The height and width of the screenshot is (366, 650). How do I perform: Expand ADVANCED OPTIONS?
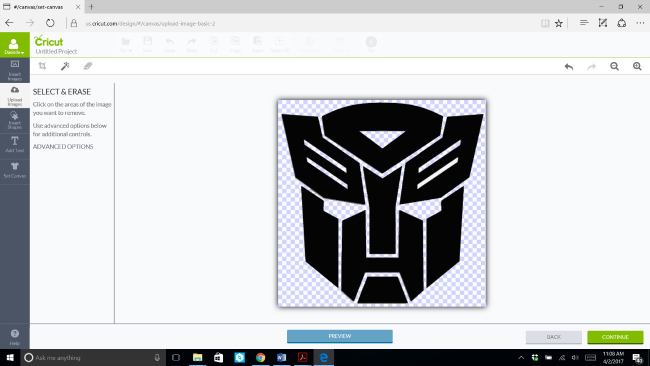tap(63, 147)
